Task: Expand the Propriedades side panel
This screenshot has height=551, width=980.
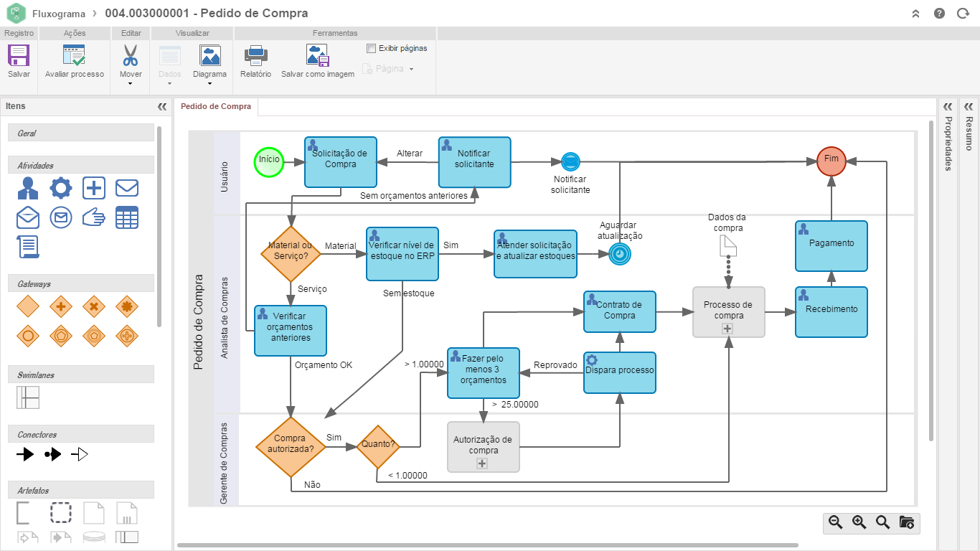Action: pos(948,106)
